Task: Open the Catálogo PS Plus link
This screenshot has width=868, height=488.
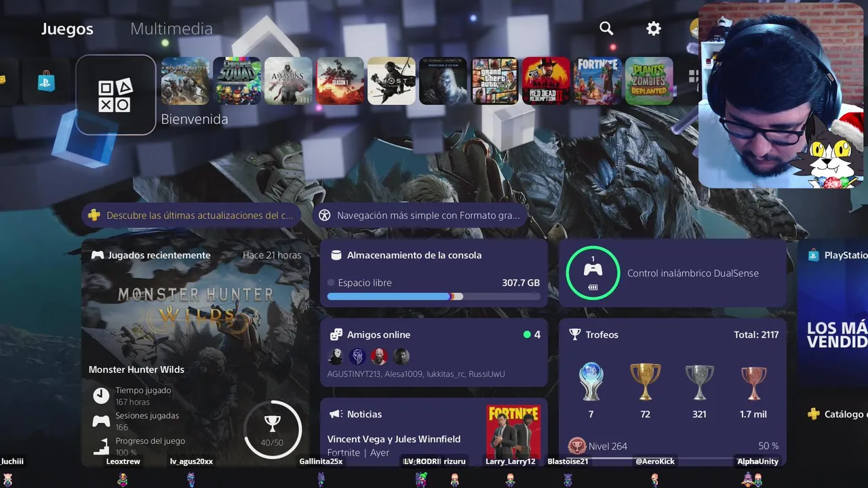Action: 837,414
